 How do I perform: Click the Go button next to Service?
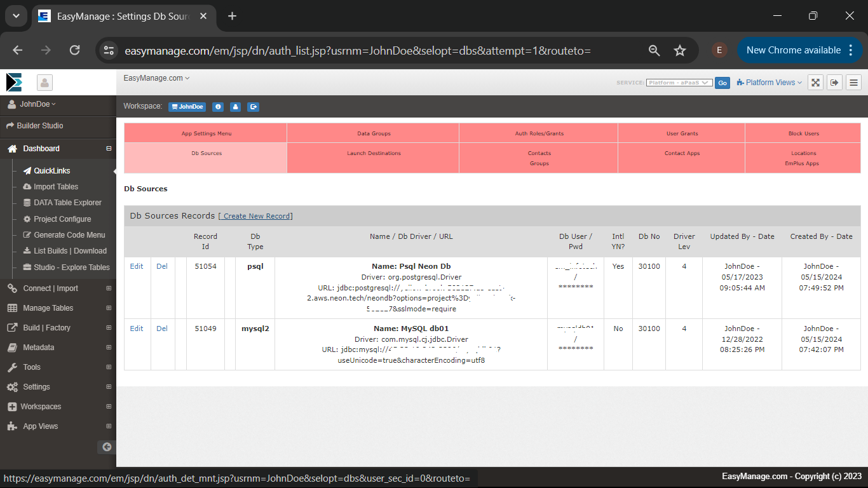click(722, 83)
